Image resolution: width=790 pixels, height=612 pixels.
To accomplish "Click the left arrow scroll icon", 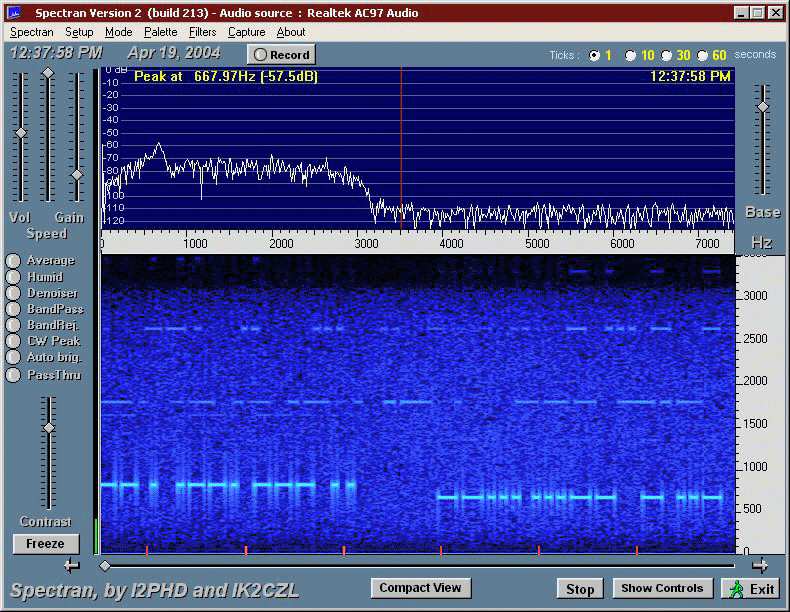I will pyautogui.click(x=71, y=566).
